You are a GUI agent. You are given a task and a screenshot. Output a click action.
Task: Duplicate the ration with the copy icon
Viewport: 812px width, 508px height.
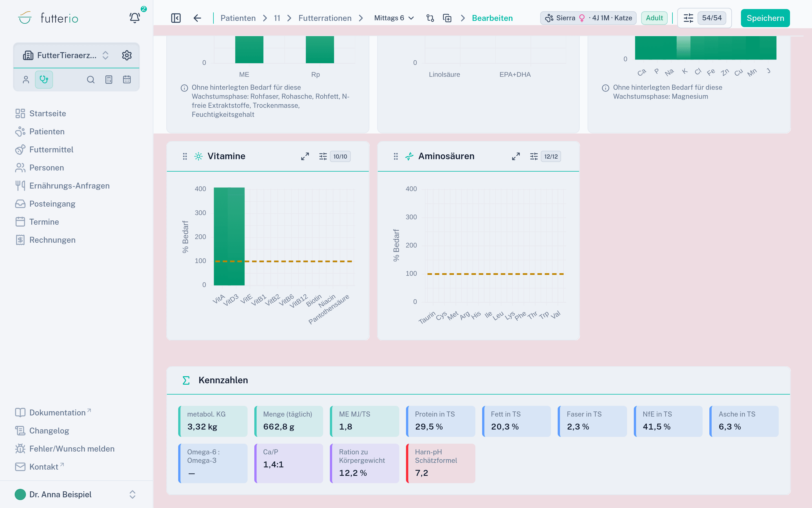pos(447,18)
